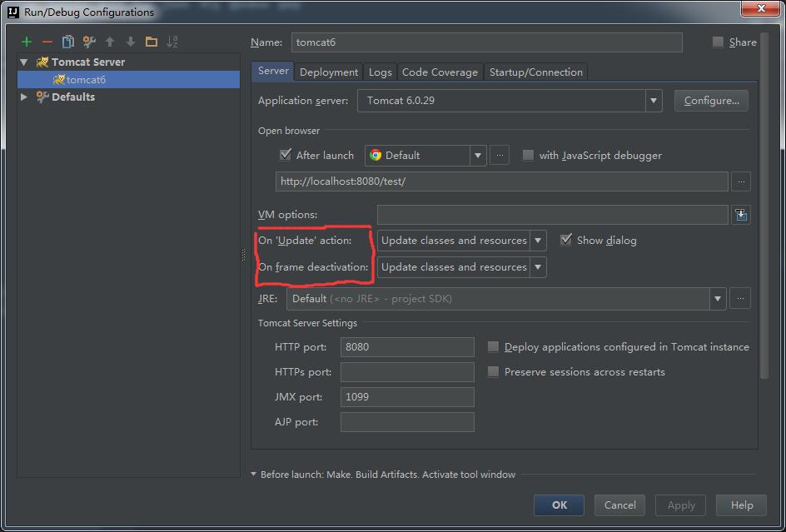Screen dimensions: 786x532
Task: Switch to the Deployment tab
Action: point(329,72)
